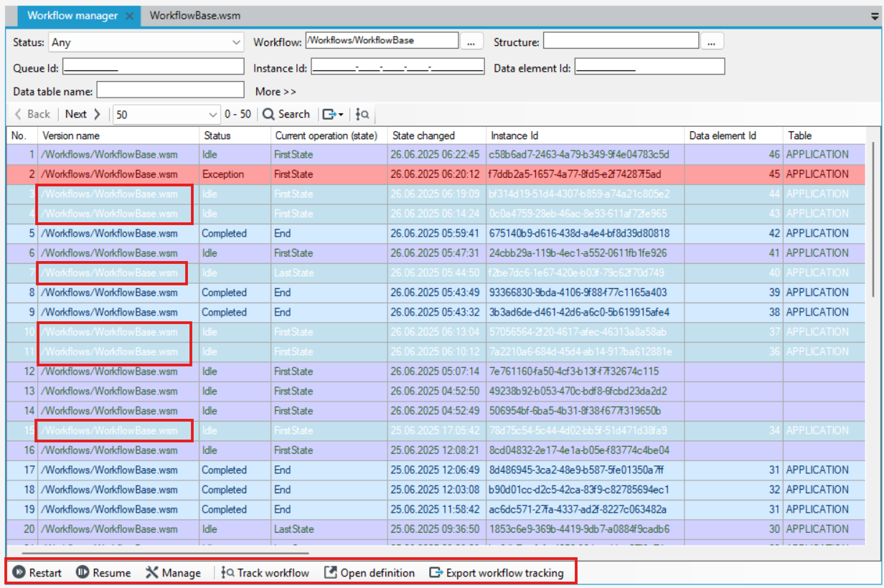The width and height of the screenshot is (884, 588).
Task: Click the Back paging button
Action: pyautogui.click(x=33, y=114)
